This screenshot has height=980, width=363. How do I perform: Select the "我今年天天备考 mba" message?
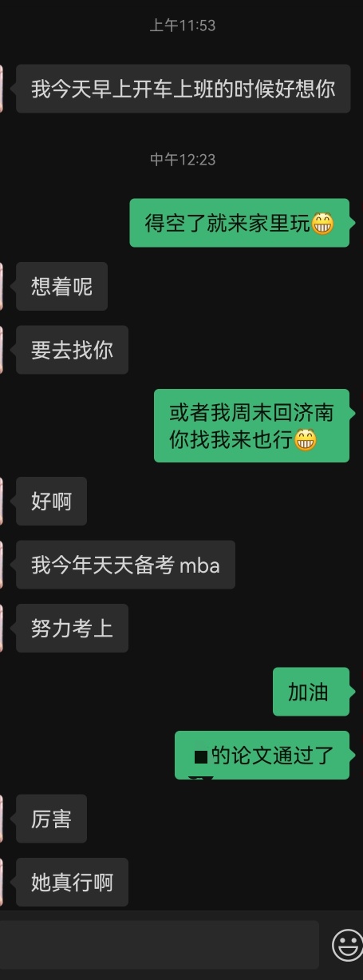click(125, 565)
